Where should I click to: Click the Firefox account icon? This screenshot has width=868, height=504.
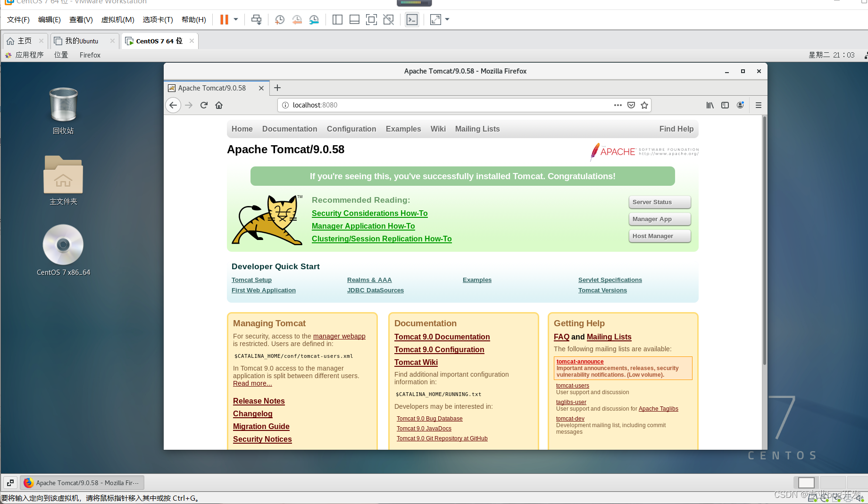[x=740, y=105]
